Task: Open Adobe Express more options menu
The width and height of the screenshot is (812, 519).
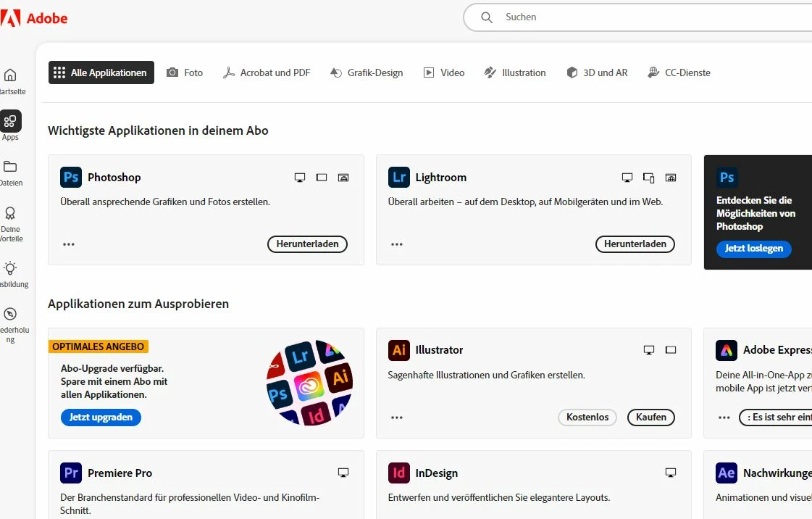Action: pyautogui.click(x=724, y=418)
